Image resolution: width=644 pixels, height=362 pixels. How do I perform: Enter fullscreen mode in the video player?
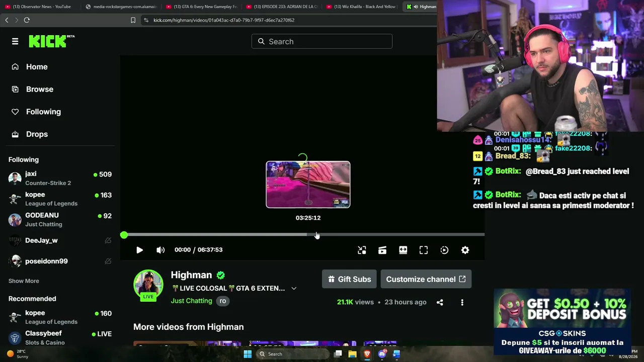click(424, 250)
